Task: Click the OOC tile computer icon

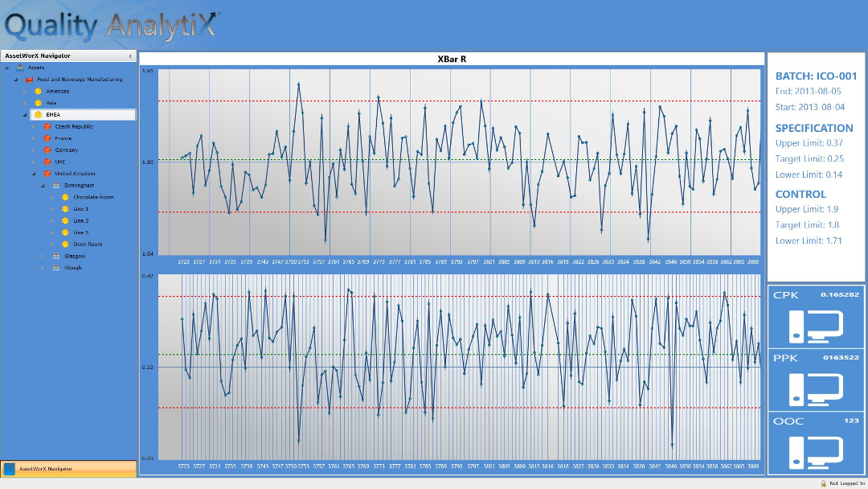Action: [816, 450]
